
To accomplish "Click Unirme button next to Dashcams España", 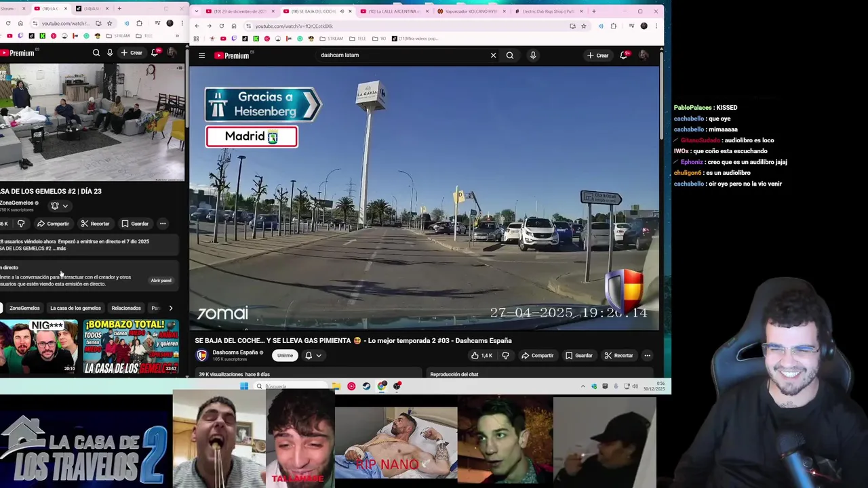I will [x=285, y=355].
